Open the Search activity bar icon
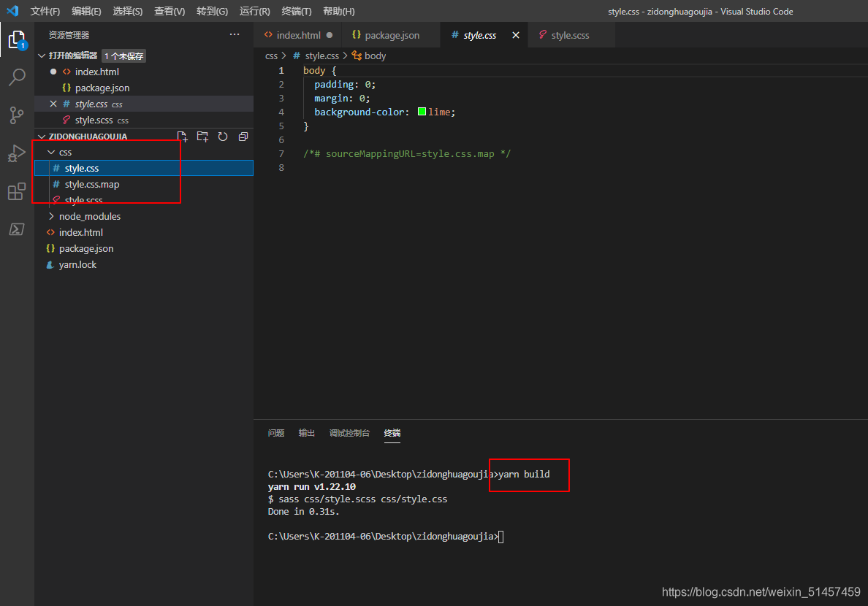The height and width of the screenshot is (606, 868). click(x=17, y=77)
